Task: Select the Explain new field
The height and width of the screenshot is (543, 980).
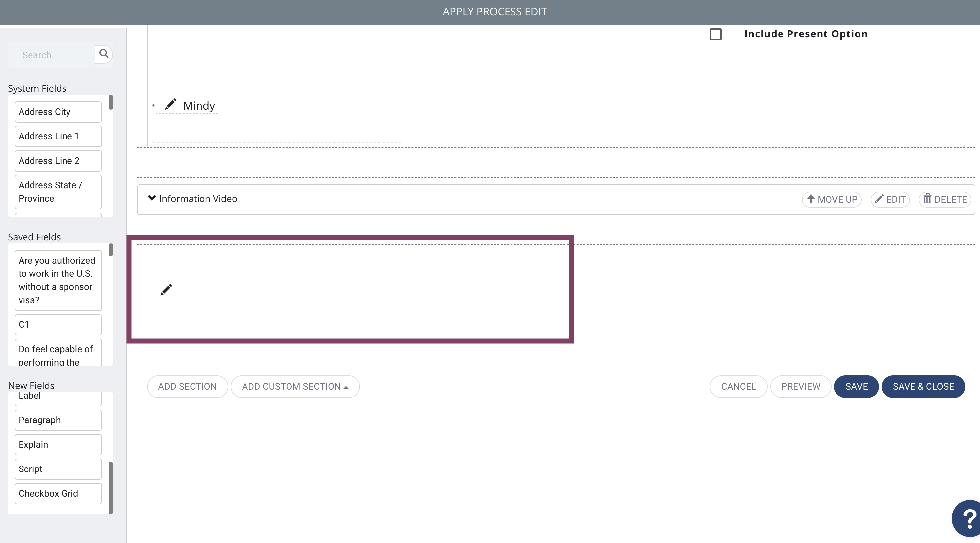Action: tap(58, 444)
